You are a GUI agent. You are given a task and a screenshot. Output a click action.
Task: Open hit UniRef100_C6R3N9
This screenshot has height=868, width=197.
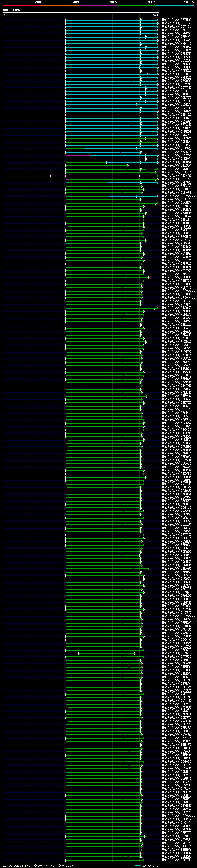pos(177,335)
